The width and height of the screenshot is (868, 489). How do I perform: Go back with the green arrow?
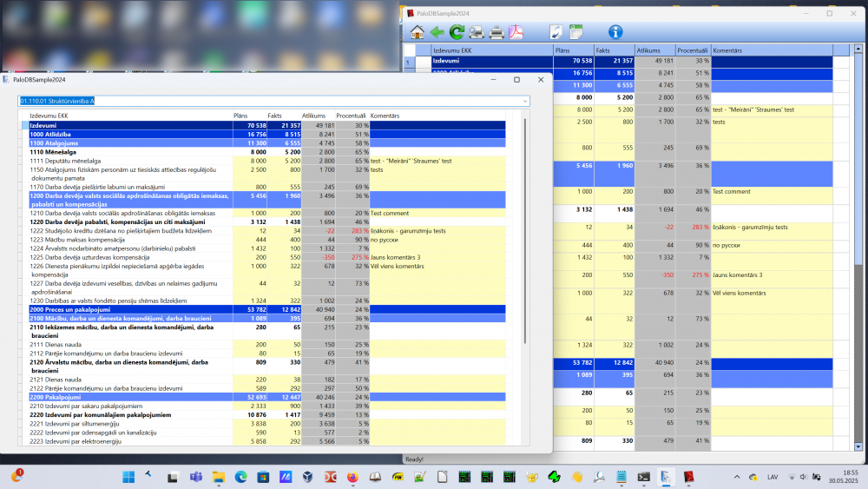click(x=437, y=32)
